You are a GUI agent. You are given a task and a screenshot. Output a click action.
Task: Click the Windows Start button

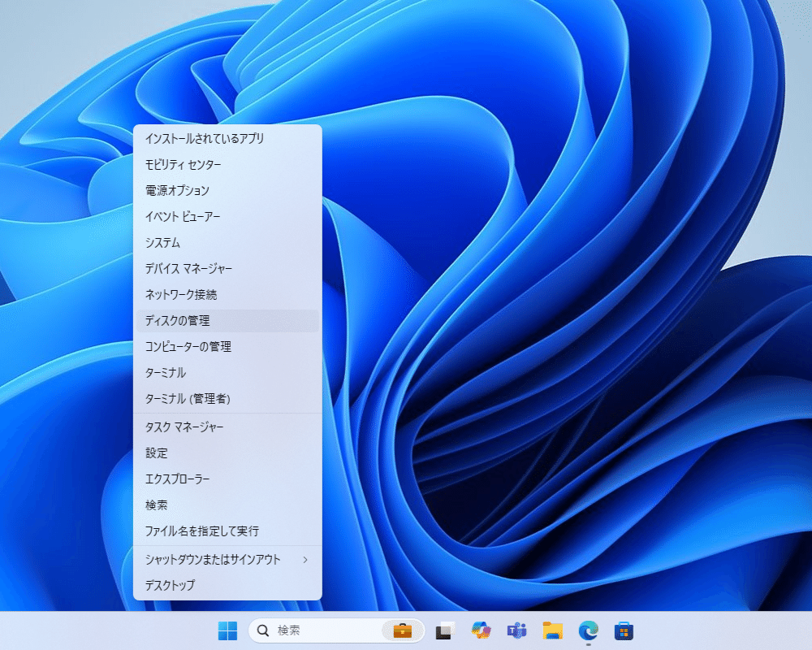pos(228,630)
